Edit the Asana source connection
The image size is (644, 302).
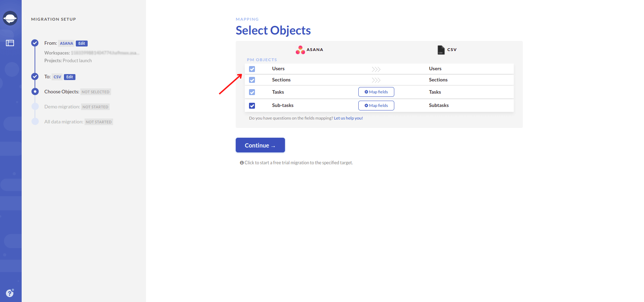coord(82,43)
